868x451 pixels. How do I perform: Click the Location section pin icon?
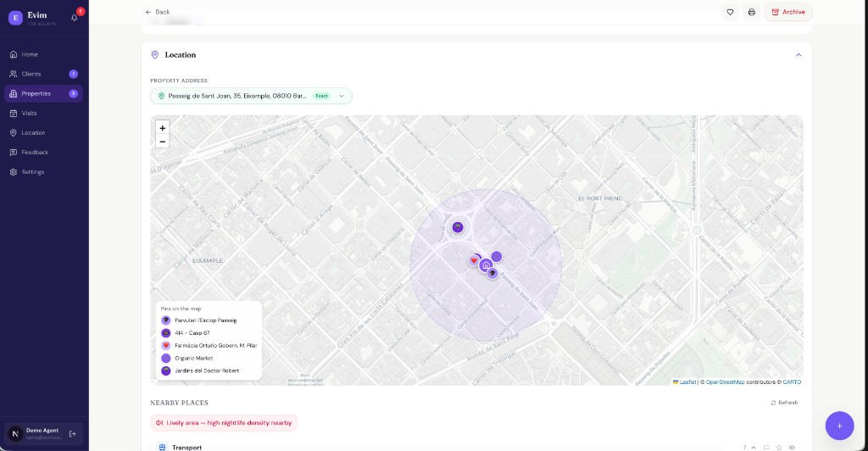[x=155, y=55]
